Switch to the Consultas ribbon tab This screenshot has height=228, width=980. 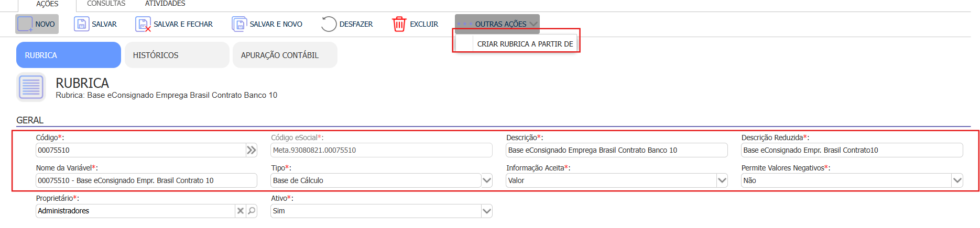(x=106, y=4)
